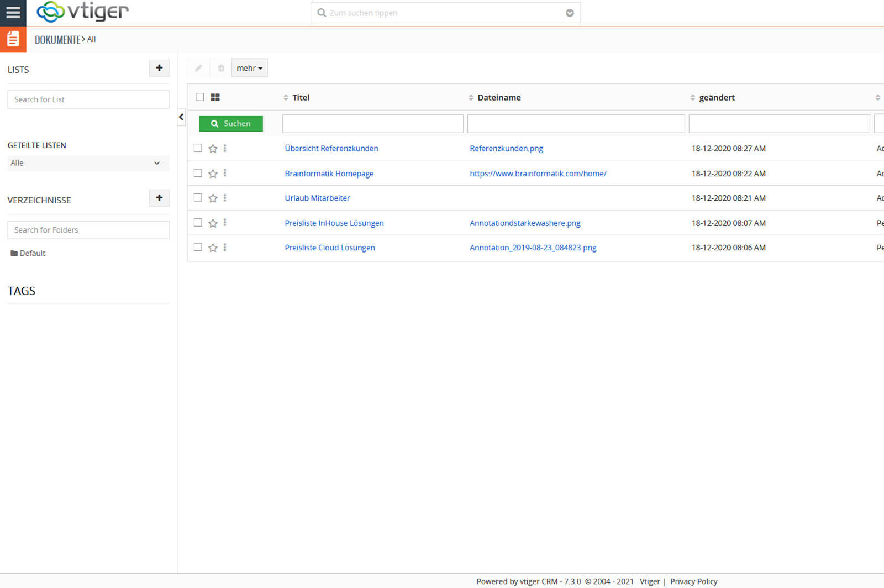Select the Preisliste InHouse Lösungen checkbox

[198, 223]
